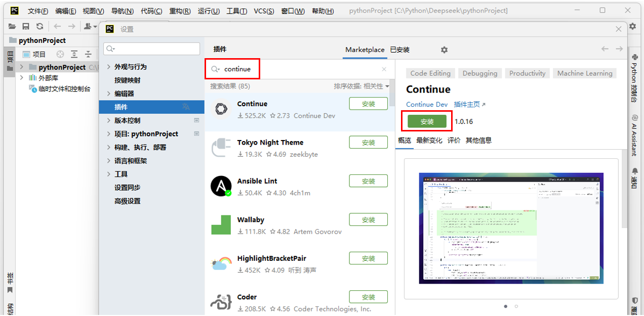Expand Appearance & Behavior (外观与行为) settings
The height and width of the screenshot is (316, 644).
tap(109, 67)
